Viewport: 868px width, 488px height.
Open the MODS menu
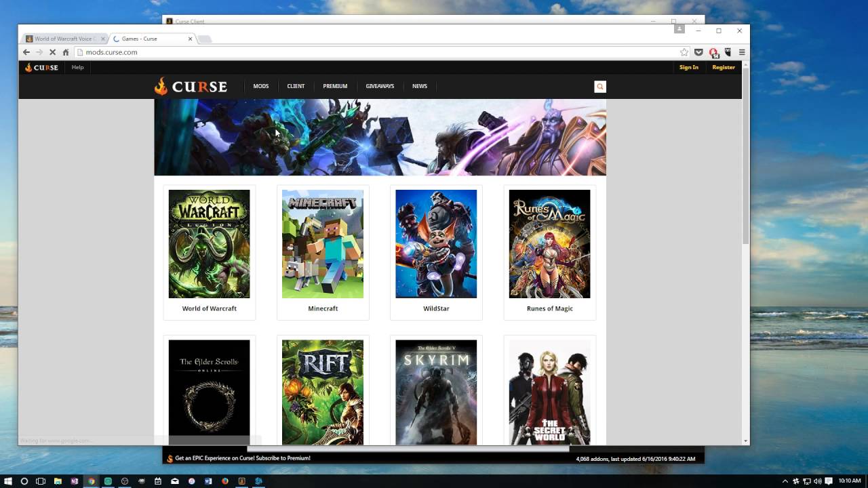pyautogui.click(x=261, y=86)
